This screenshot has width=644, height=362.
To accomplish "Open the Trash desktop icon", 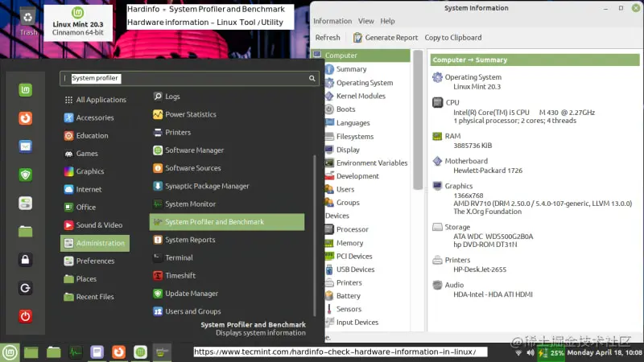I will 28,22.
